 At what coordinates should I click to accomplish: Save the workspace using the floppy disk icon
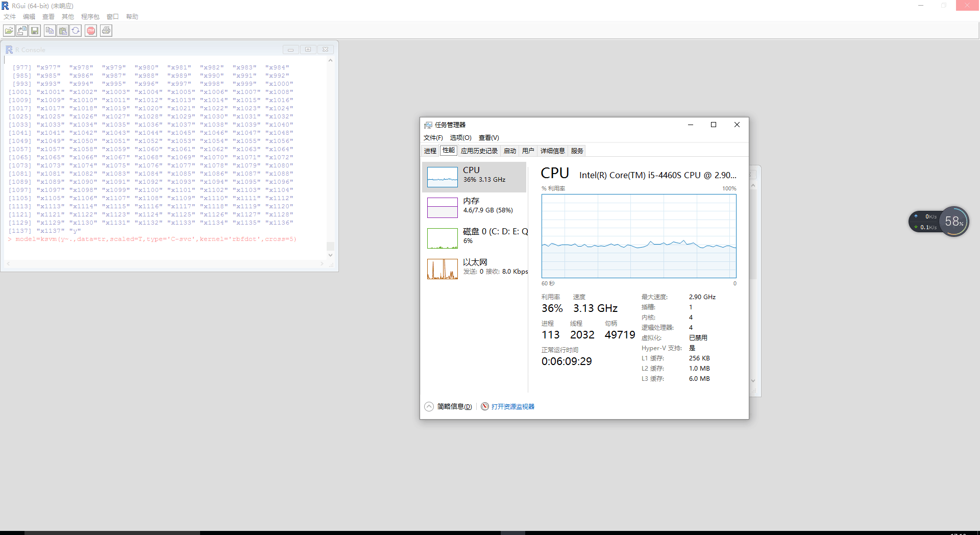35,31
